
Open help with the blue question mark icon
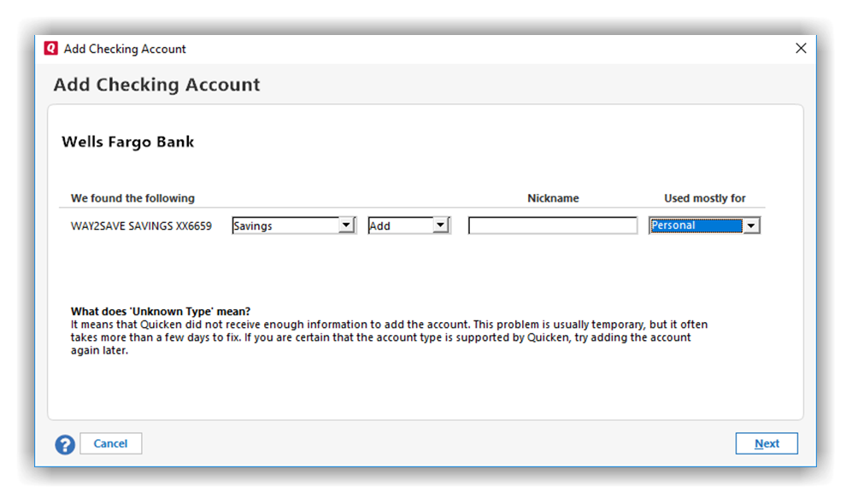click(x=65, y=444)
